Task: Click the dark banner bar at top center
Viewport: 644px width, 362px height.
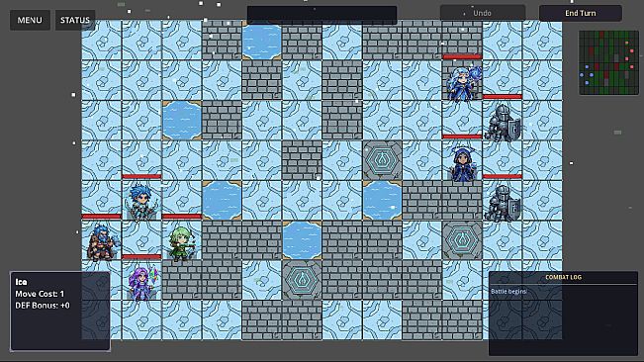Action: [x=322, y=15]
